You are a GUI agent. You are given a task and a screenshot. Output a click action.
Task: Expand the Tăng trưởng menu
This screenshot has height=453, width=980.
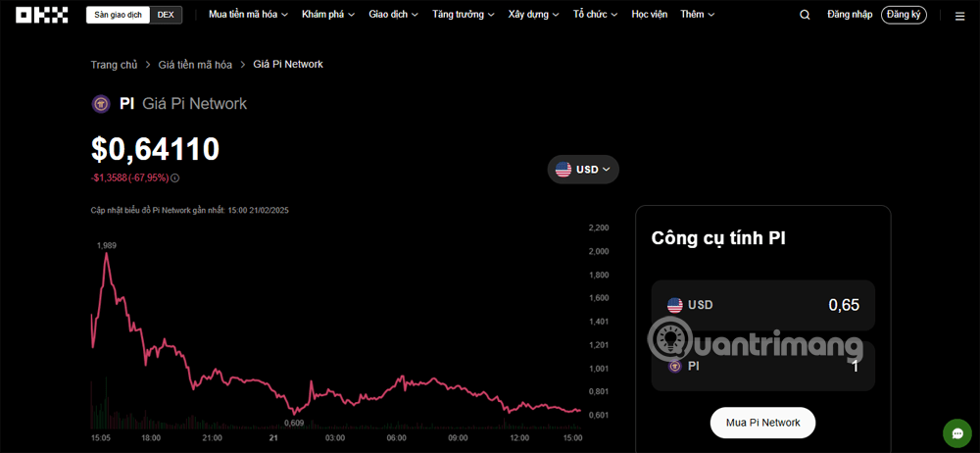pyautogui.click(x=464, y=15)
